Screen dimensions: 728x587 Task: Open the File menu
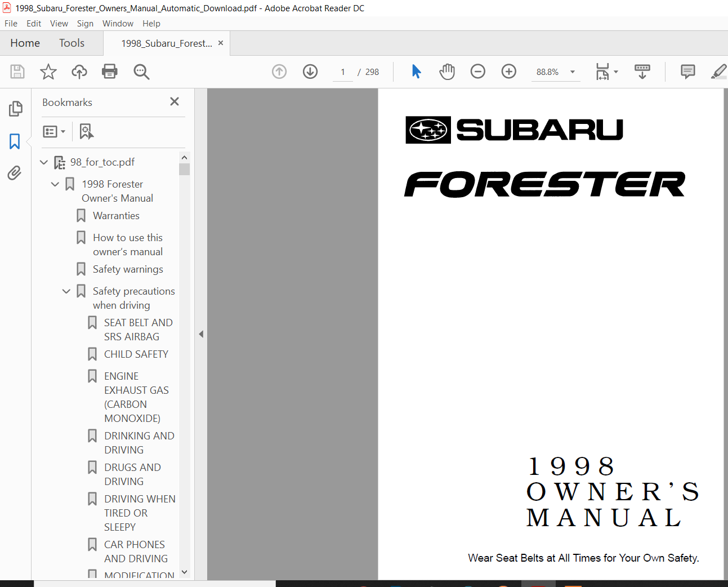point(11,24)
